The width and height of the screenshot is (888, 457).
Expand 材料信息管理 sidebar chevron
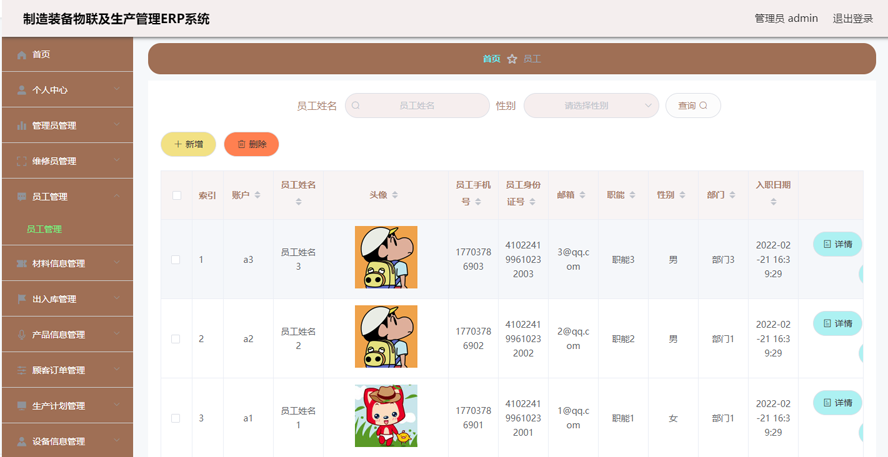pyautogui.click(x=117, y=262)
